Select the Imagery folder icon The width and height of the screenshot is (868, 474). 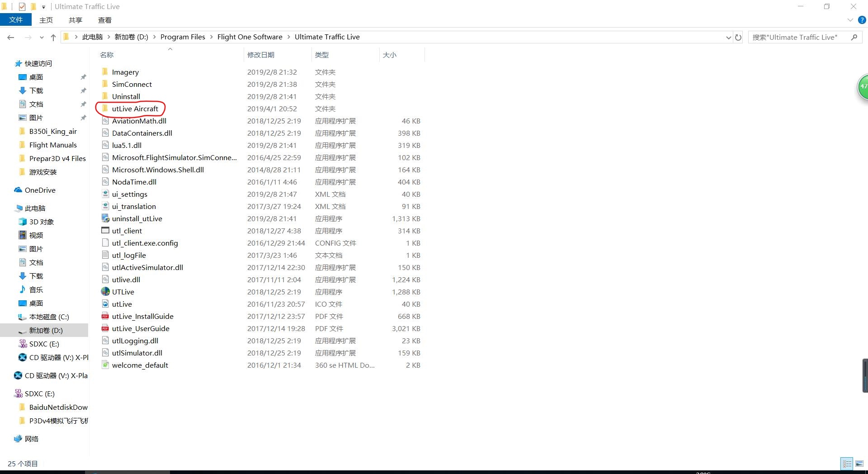click(x=105, y=72)
